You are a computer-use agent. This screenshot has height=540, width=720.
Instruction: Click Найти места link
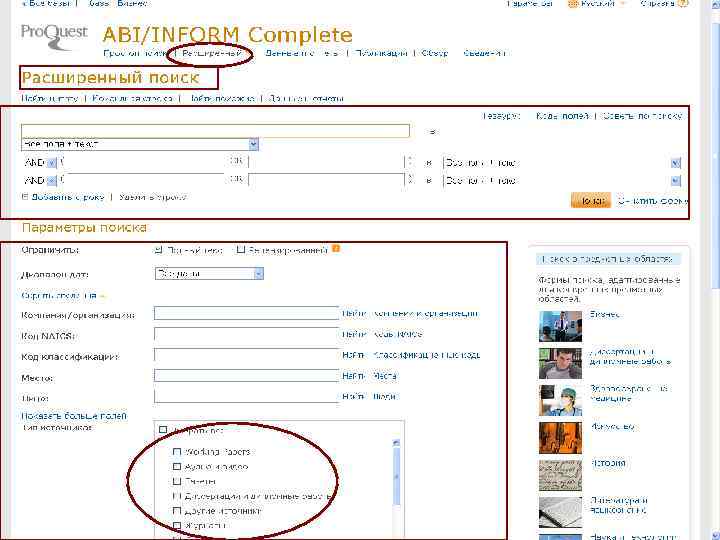369,376
